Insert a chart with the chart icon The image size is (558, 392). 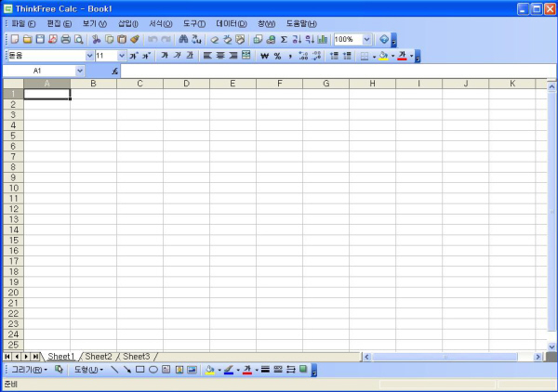322,39
